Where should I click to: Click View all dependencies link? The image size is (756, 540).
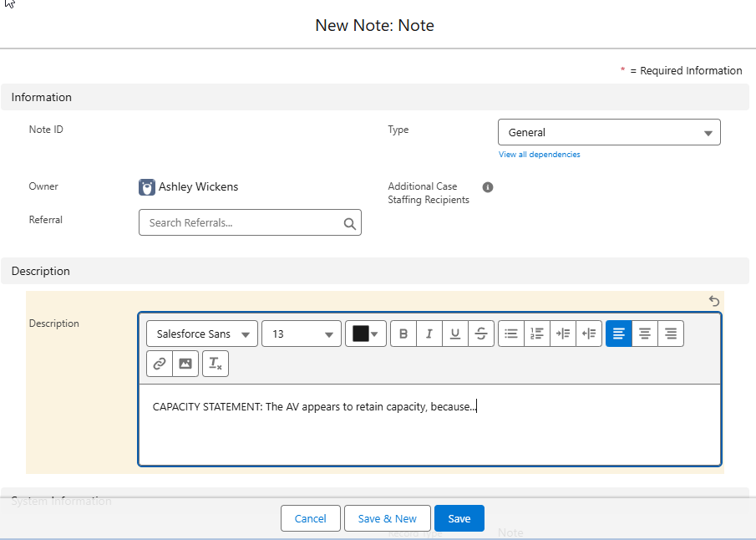click(x=539, y=155)
